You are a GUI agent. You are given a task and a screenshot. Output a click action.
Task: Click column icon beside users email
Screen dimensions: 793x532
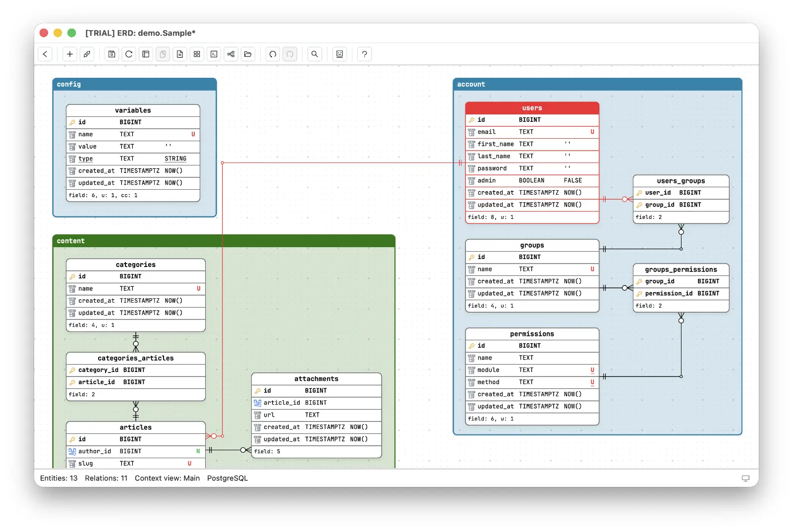pos(472,132)
